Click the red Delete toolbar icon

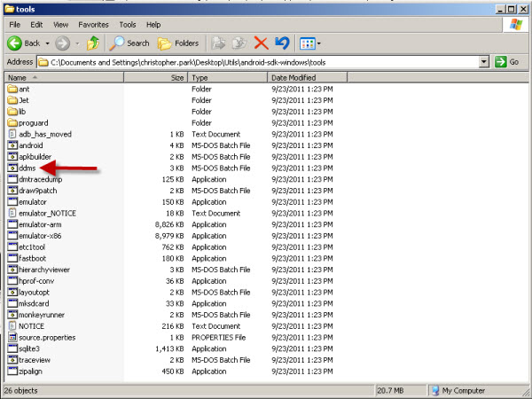point(261,43)
